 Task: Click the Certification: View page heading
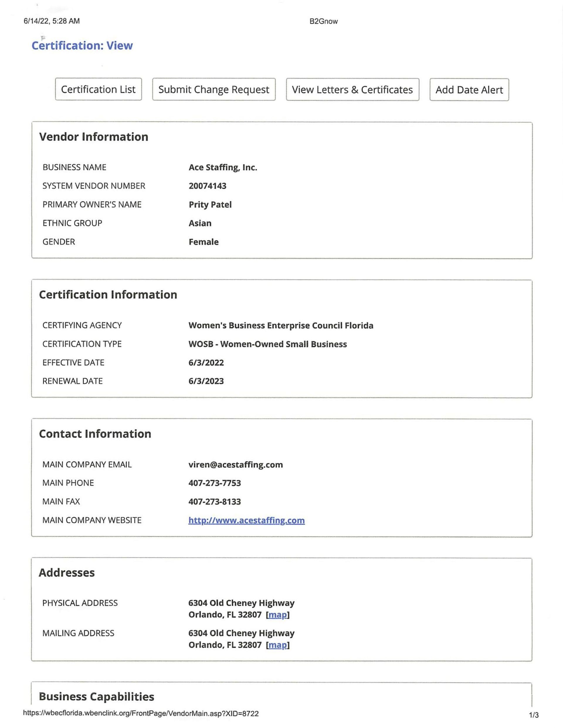pos(82,46)
